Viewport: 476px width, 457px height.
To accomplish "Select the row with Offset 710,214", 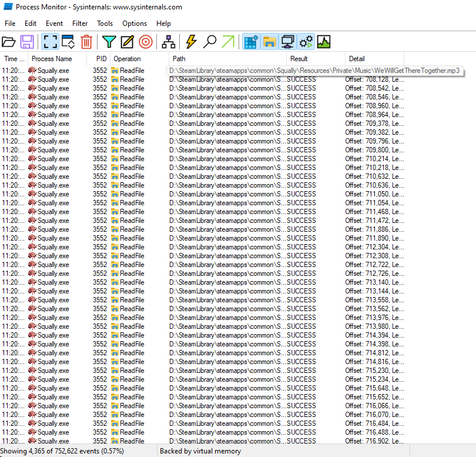I will [x=203, y=159].
